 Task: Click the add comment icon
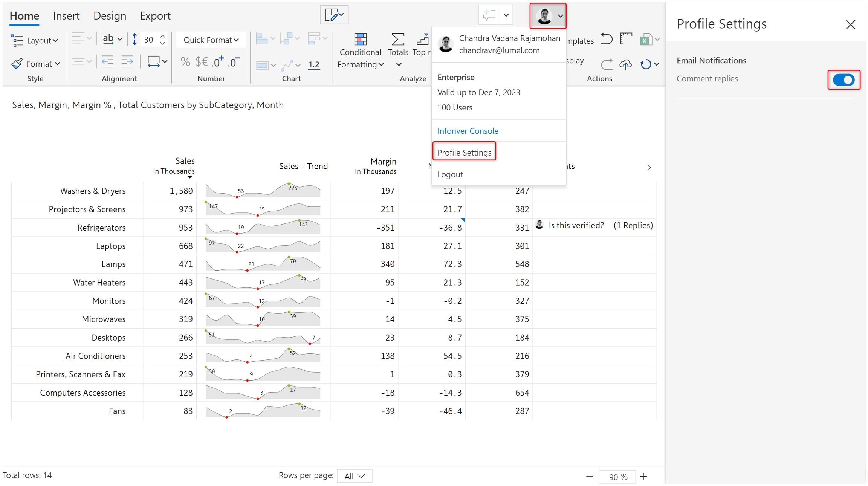click(489, 15)
